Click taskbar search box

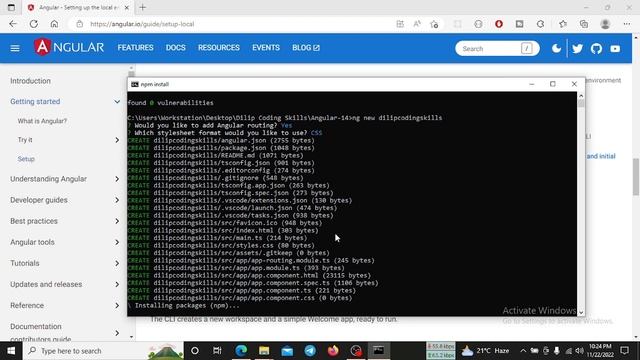[103, 351]
